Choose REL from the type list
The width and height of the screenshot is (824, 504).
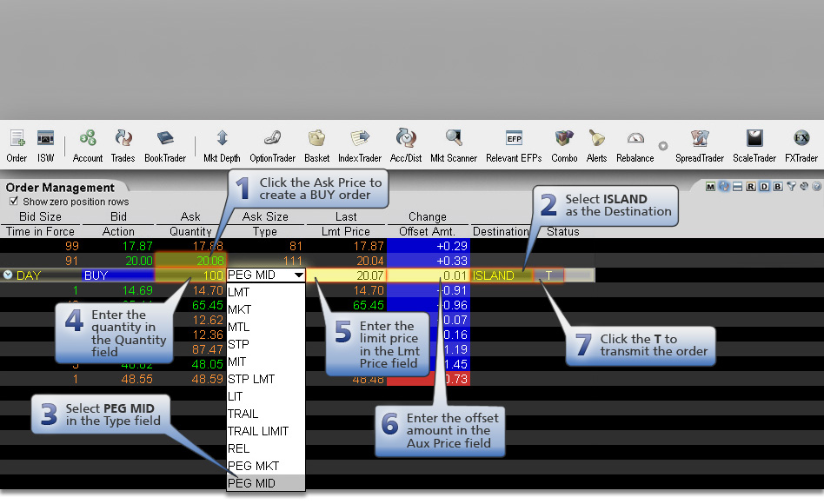pos(265,448)
